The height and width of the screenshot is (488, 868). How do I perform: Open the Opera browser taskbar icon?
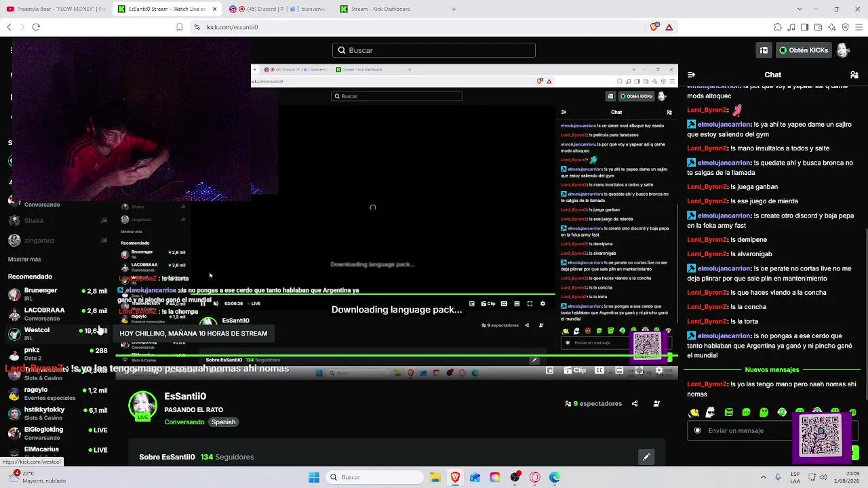[535, 477]
